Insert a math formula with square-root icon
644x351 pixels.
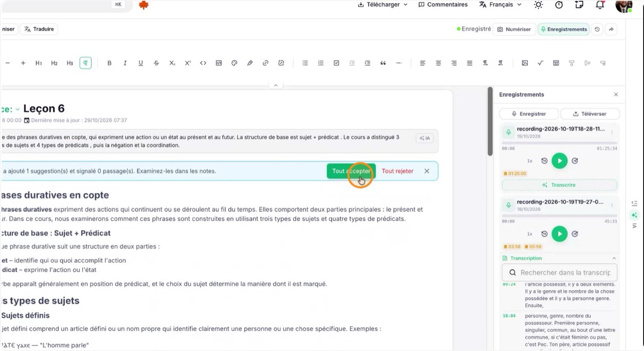click(x=540, y=63)
